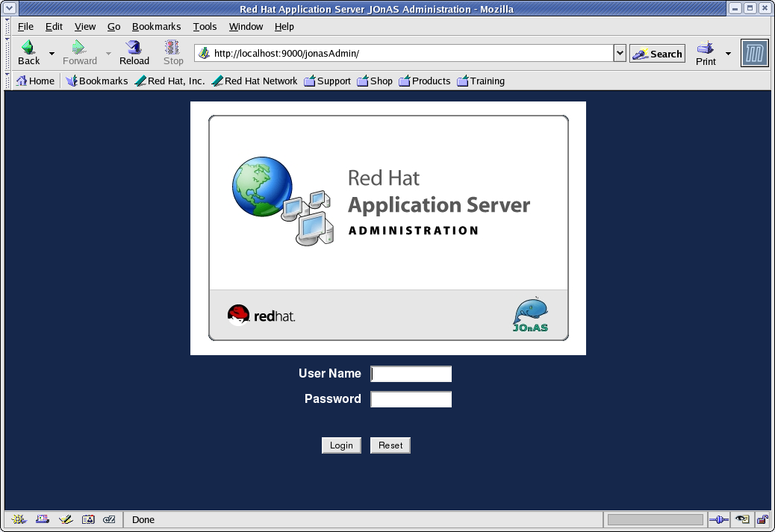The width and height of the screenshot is (775, 532).
Task: Open the Tools menu
Action: click(x=205, y=27)
